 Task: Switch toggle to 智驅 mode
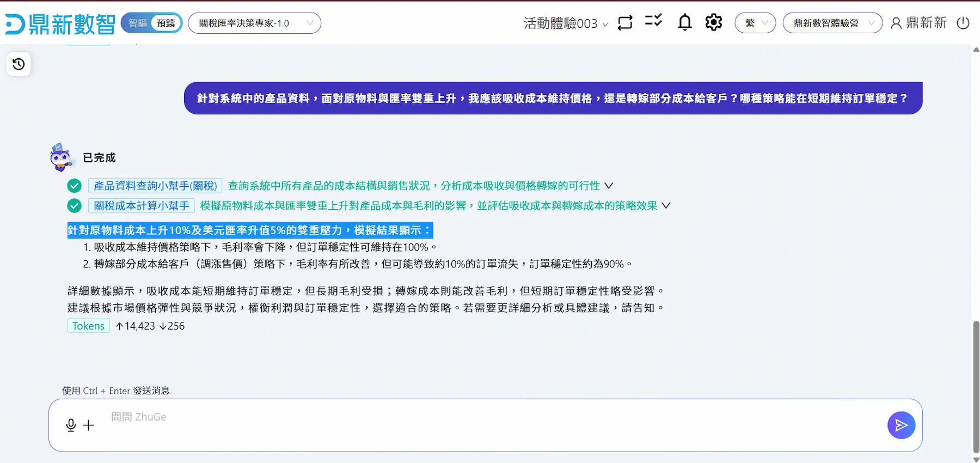(138, 23)
